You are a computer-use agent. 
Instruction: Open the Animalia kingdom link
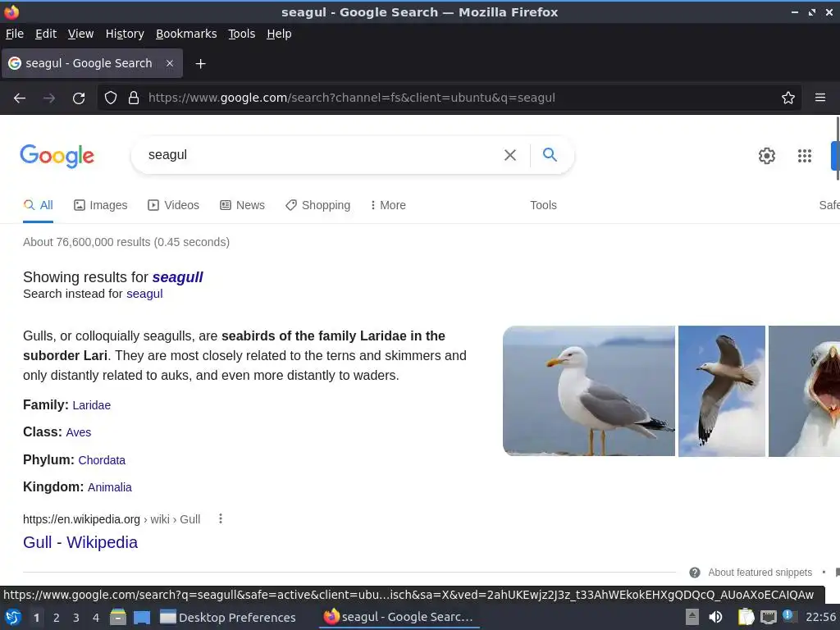[110, 487]
